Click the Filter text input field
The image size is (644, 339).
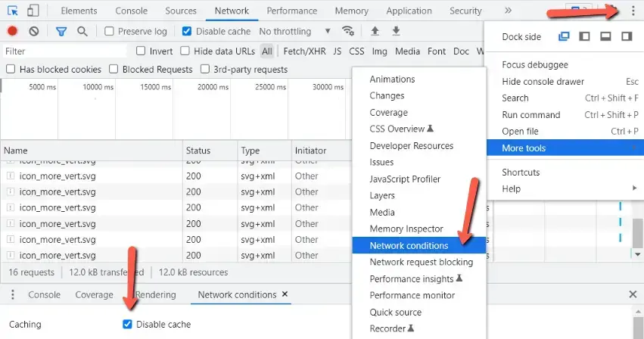[64, 51]
